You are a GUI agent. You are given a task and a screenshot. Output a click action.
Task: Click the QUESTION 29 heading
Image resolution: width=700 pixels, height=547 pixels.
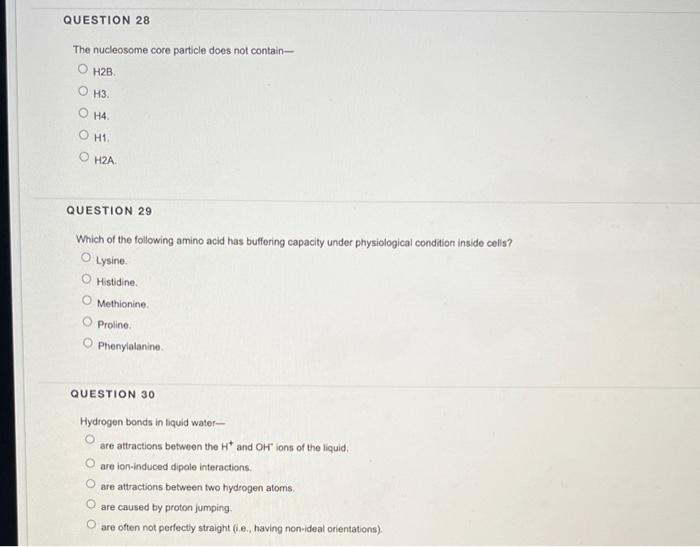[109, 211]
